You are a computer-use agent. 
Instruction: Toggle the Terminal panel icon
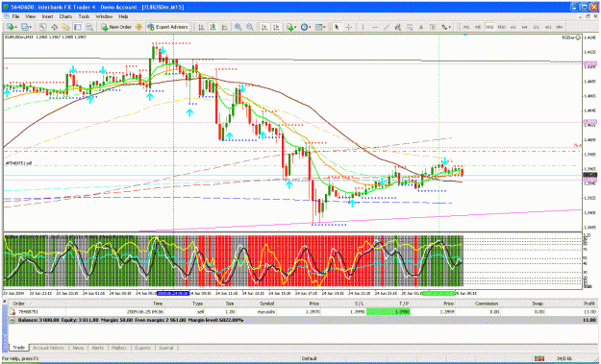click(x=78, y=27)
